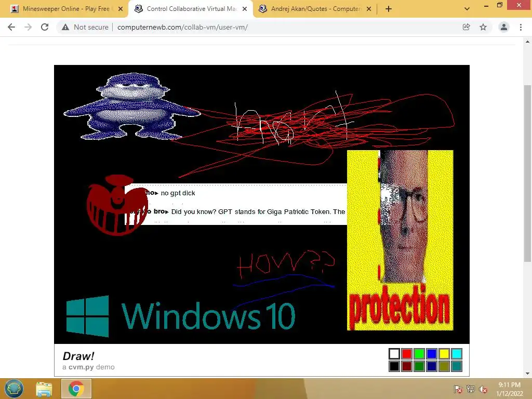Click the scrollbar down arrow
Viewport: 532px width, 399px height.
click(527, 373)
